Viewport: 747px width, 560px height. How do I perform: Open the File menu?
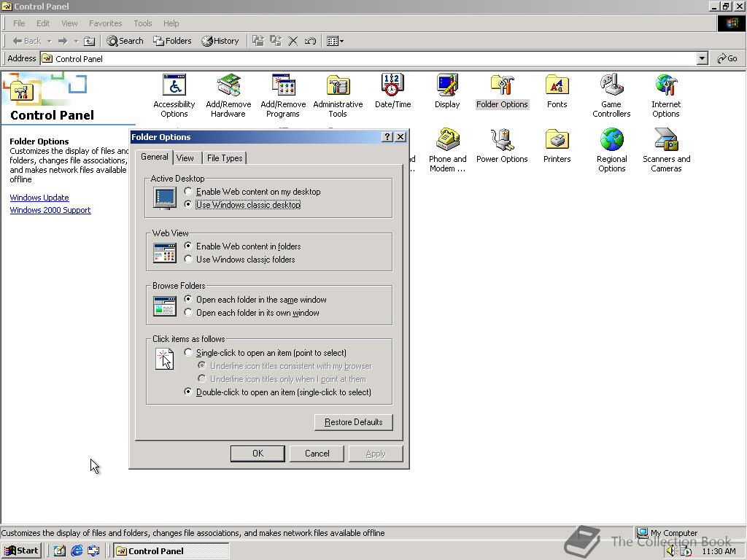coord(19,23)
